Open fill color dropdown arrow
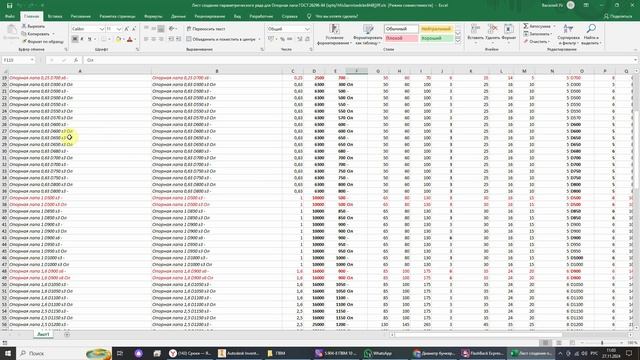The width and height of the screenshot is (640, 360). [x=123, y=39]
